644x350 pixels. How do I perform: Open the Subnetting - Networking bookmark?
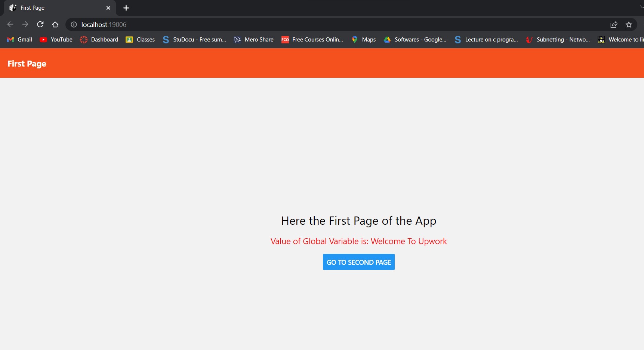[x=558, y=39]
